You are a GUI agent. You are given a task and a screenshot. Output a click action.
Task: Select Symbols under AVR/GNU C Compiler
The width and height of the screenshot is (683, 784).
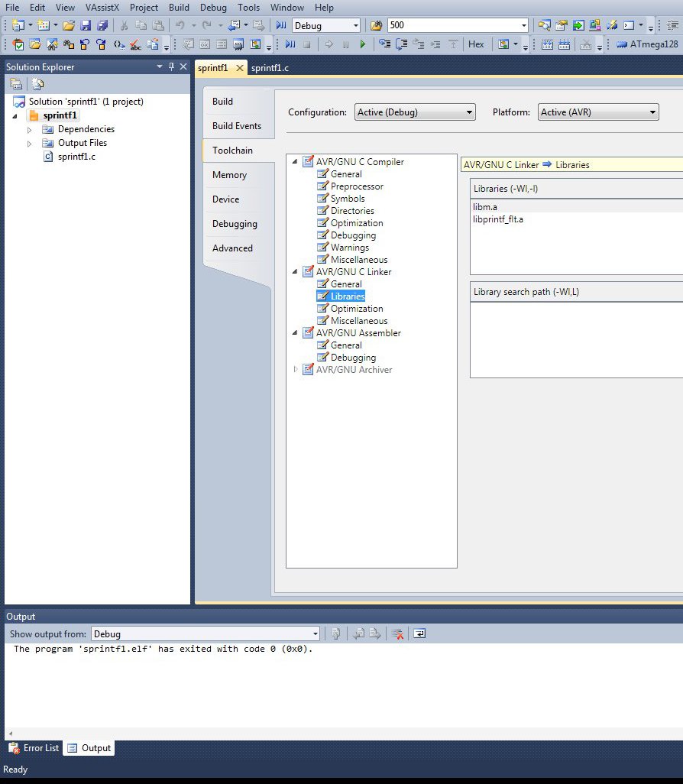coord(348,199)
